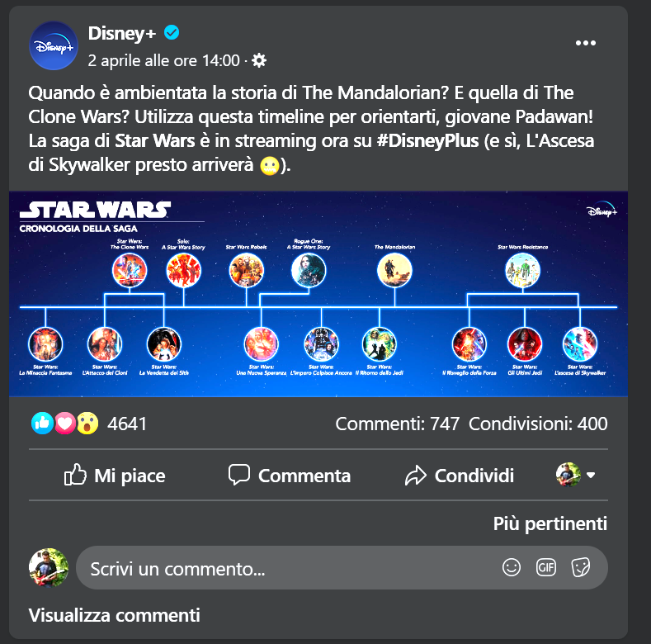Click the Condividi share button
Viewport: 651px width, 644px height.
pos(460,476)
